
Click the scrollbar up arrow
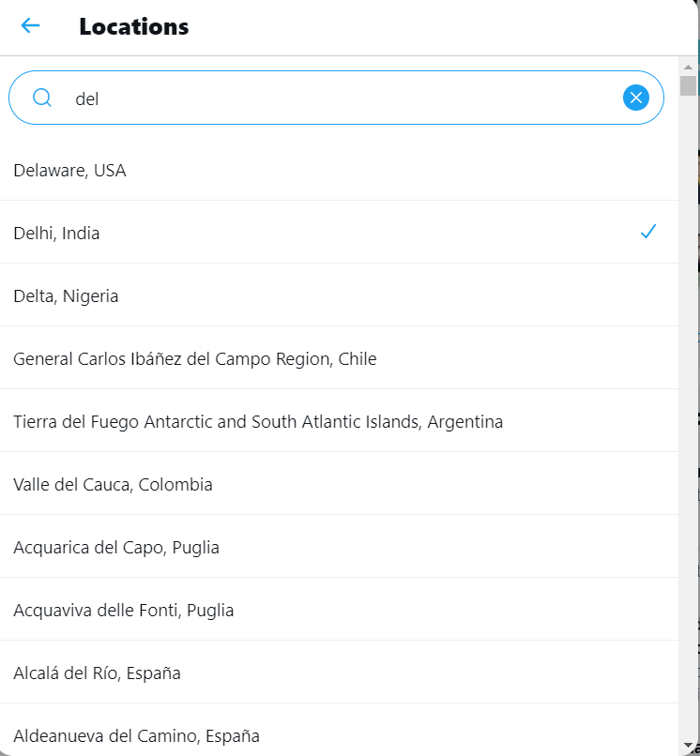click(688, 67)
